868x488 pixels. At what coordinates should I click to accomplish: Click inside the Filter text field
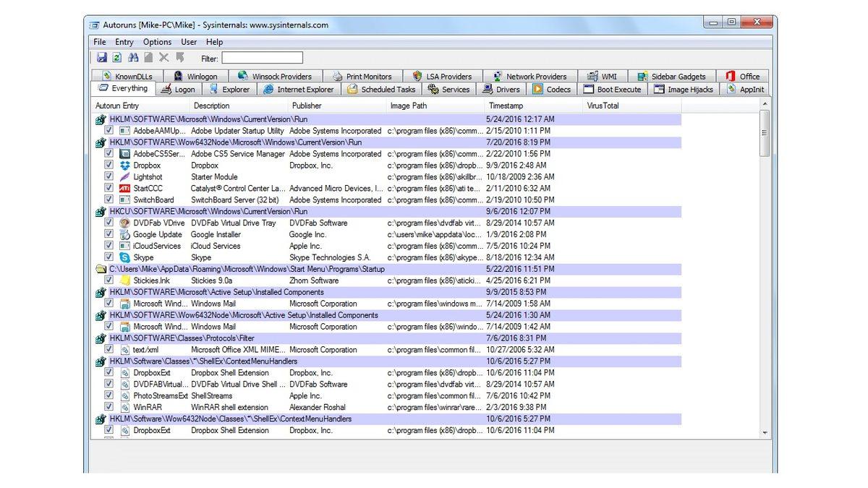tap(262, 58)
